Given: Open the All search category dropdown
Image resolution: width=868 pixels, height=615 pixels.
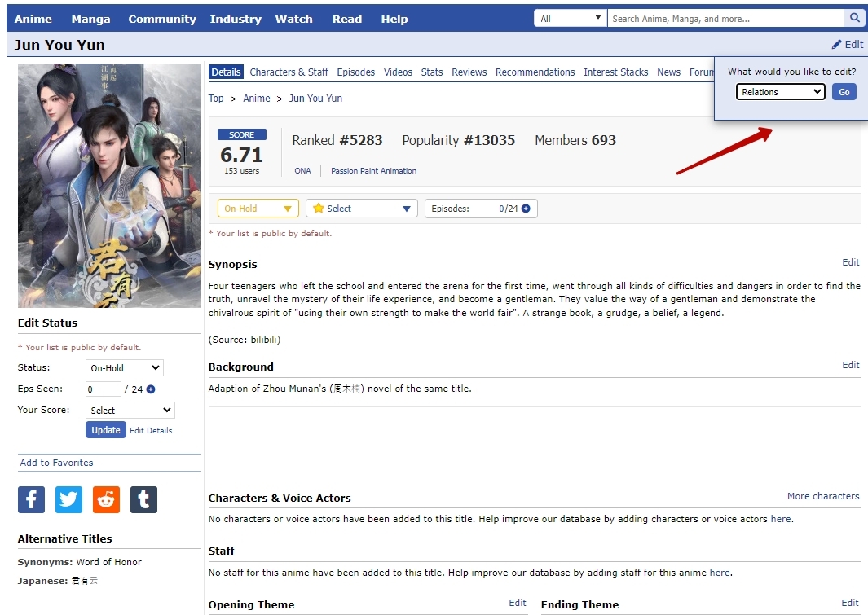Looking at the screenshot, I should tap(571, 18).
